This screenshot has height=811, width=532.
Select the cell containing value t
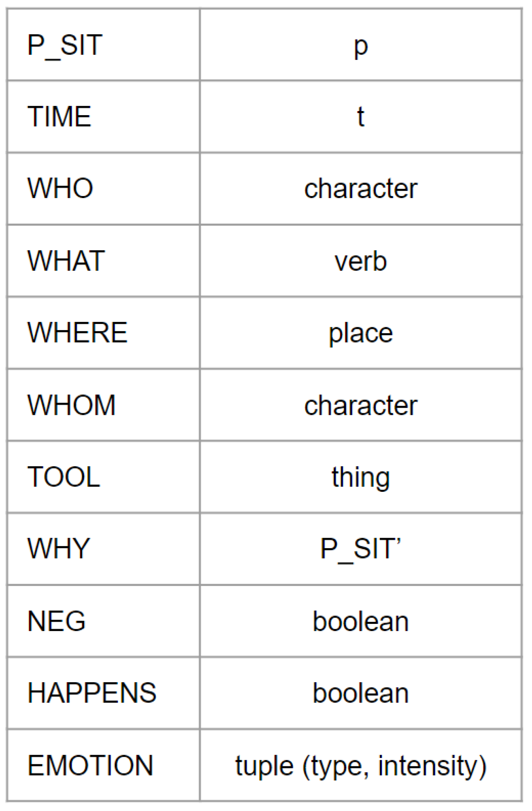361,117
